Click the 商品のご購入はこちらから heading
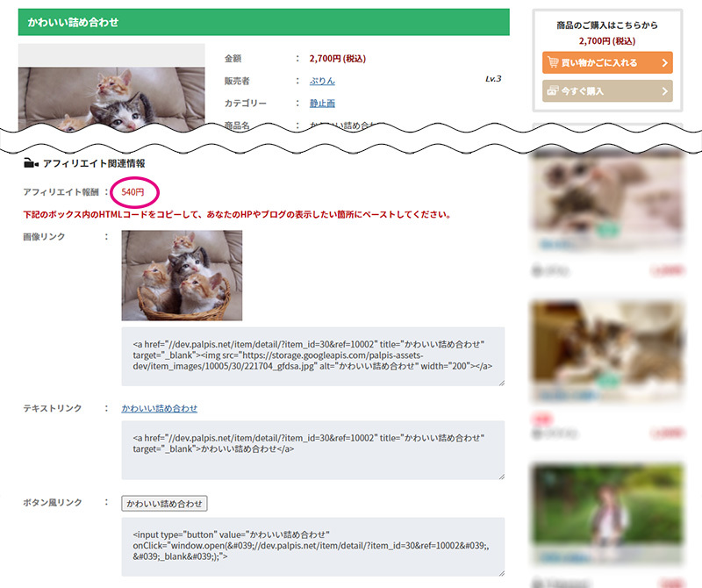The height and width of the screenshot is (588, 702). click(x=607, y=25)
